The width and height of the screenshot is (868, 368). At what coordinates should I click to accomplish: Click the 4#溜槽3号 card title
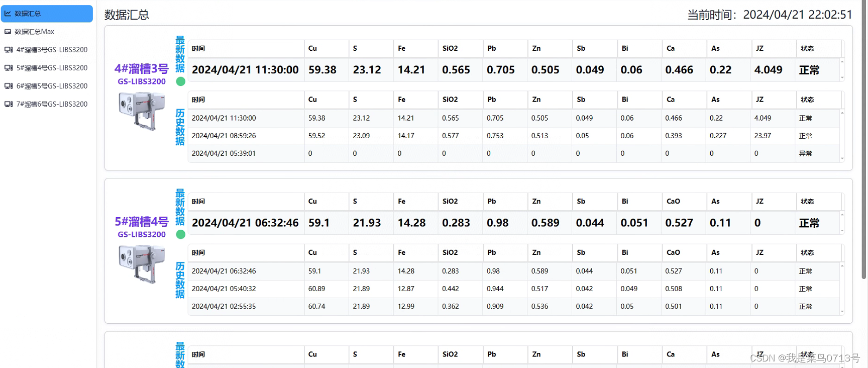(142, 69)
